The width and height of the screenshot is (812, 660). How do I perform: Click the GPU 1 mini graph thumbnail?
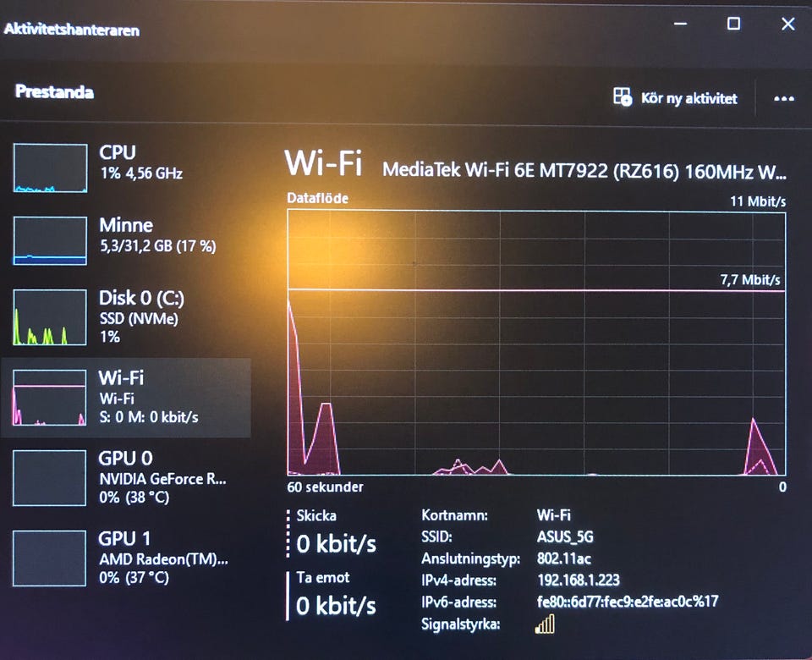pyautogui.click(x=50, y=558)
